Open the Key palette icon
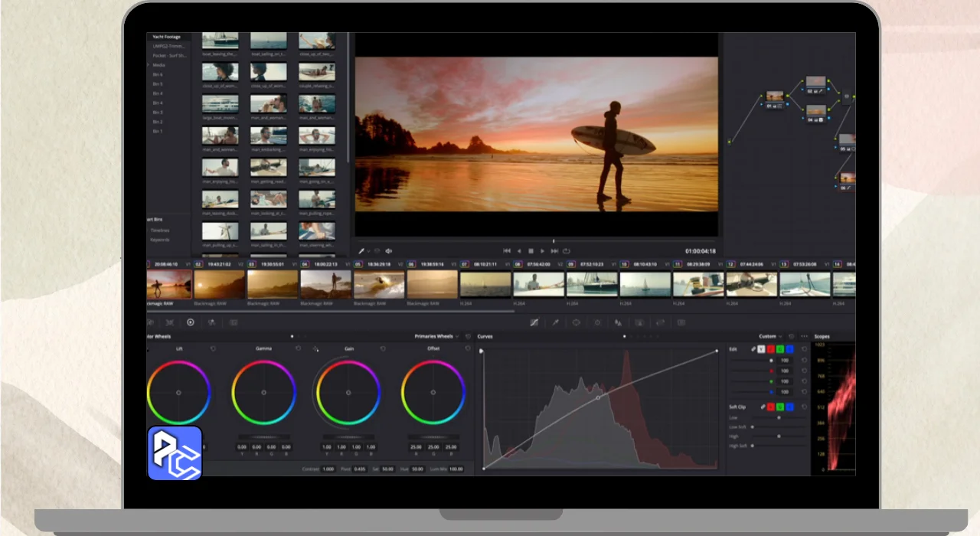Screen dimensions: 980x536 [639, 322]
